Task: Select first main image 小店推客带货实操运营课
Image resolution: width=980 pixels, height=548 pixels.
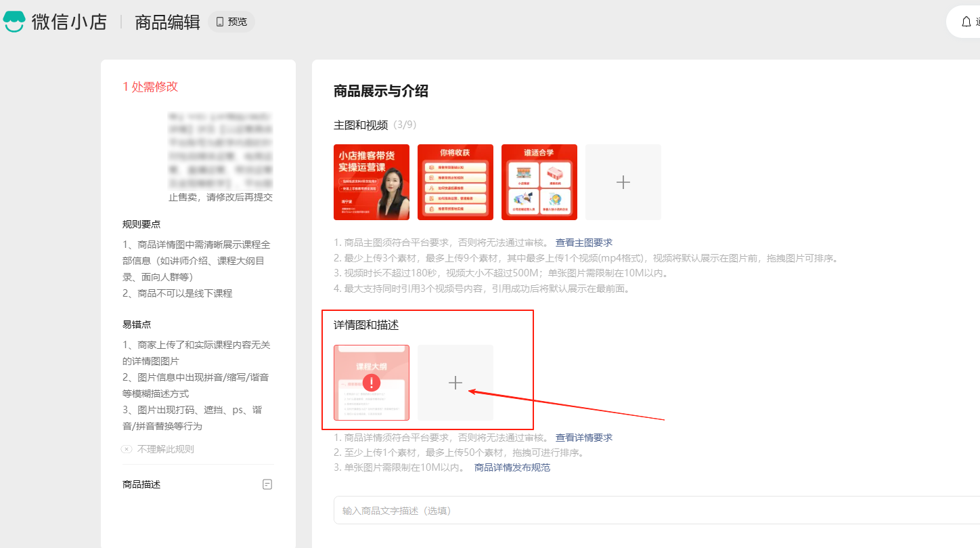Action: [372, 182]
